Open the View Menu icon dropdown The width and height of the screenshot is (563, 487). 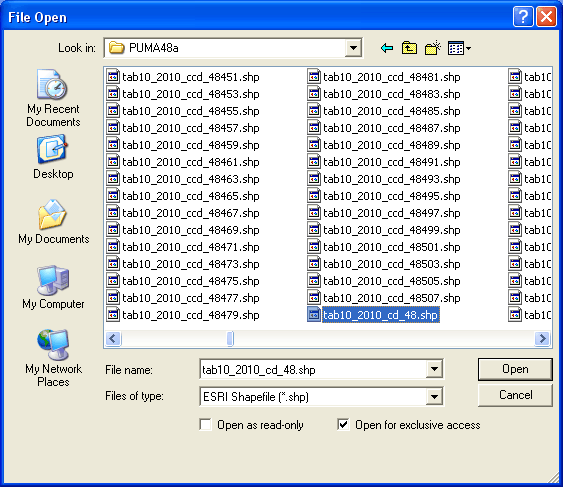(x=459, y=48)
